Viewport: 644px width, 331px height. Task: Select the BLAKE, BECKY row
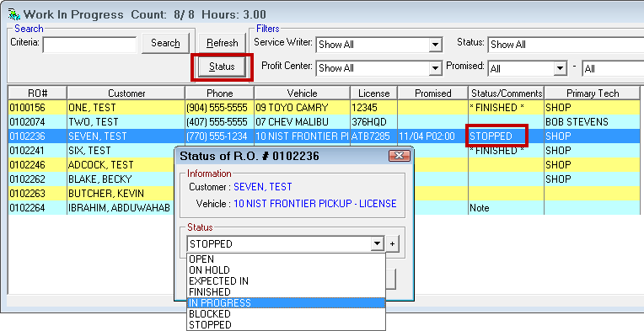pyautogui.click(x=325, y=179)
